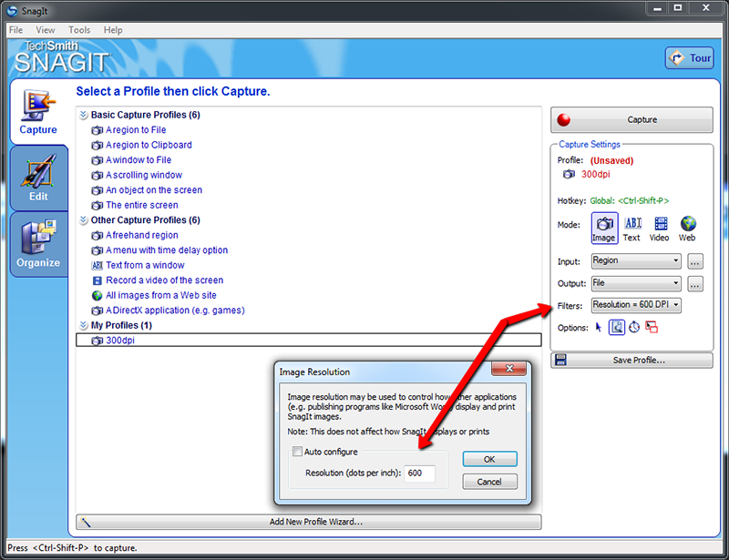Open the Capture tab in sidebar
Image resolution: width=729 pixels, height=560 pixels.
[x=38, y=112]
